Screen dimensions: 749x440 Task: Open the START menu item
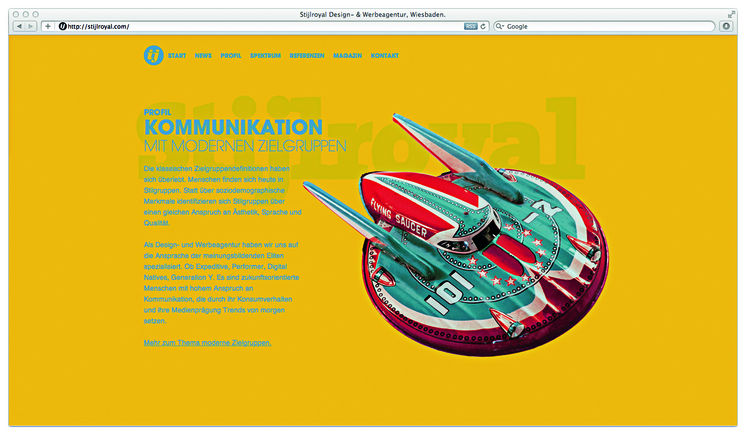tap(177, 56)
